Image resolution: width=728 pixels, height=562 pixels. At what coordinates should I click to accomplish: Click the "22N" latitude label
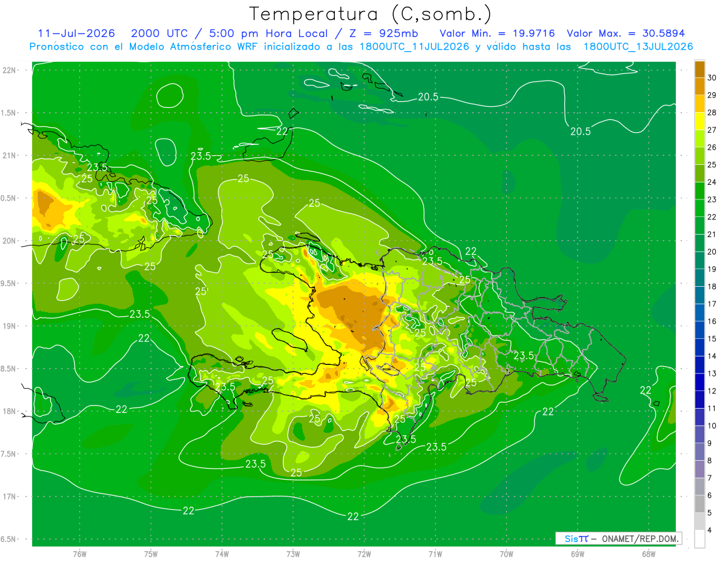(9, 70)
